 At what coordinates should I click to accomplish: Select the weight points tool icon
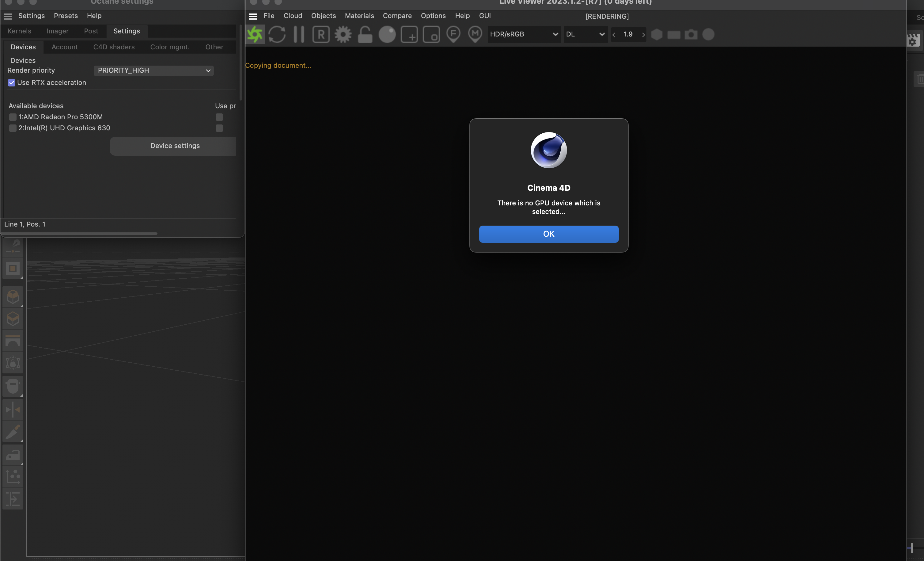13,363
